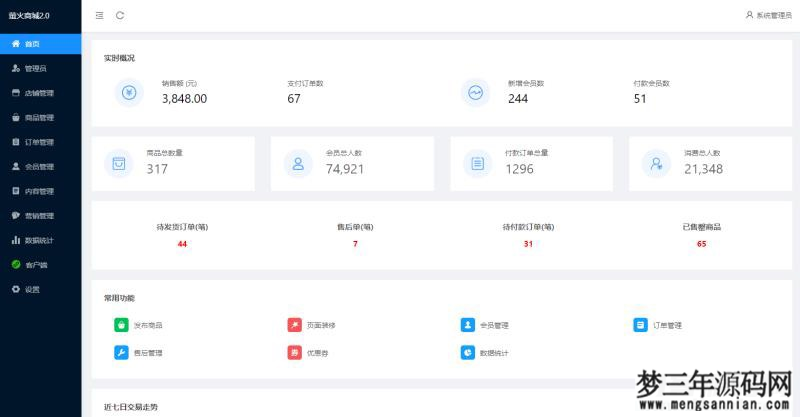Click the red number 31 under 待付款订单

pyautogui.click(x=528, y=244)
